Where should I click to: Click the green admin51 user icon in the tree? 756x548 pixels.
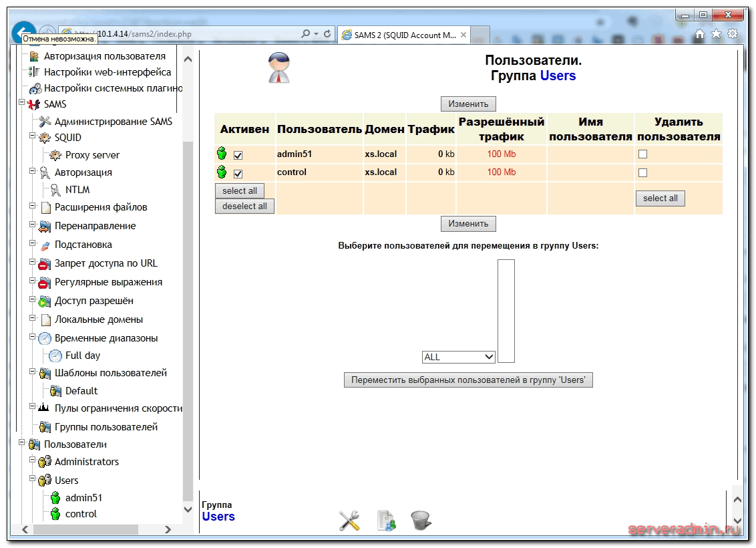(55, 497)
